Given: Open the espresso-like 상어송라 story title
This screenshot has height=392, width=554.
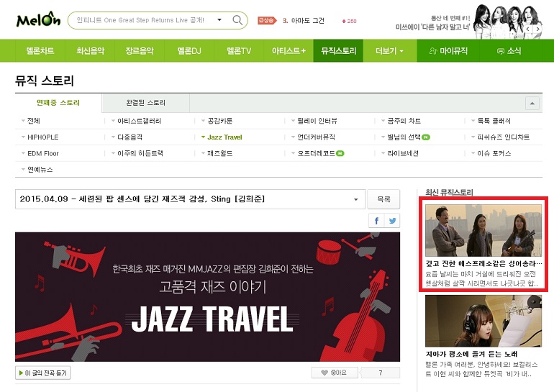Looking at the screenshot, I should point(483,263).
